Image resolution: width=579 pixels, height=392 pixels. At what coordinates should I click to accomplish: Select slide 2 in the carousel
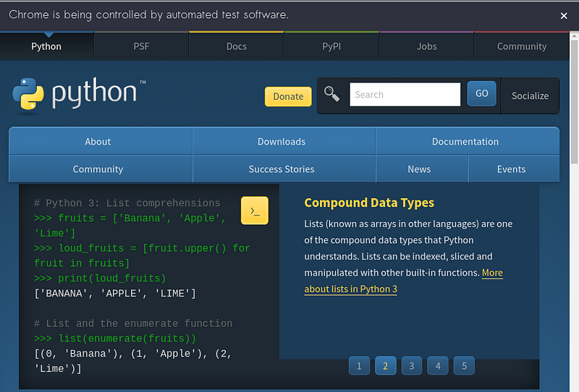pos(386,366)
